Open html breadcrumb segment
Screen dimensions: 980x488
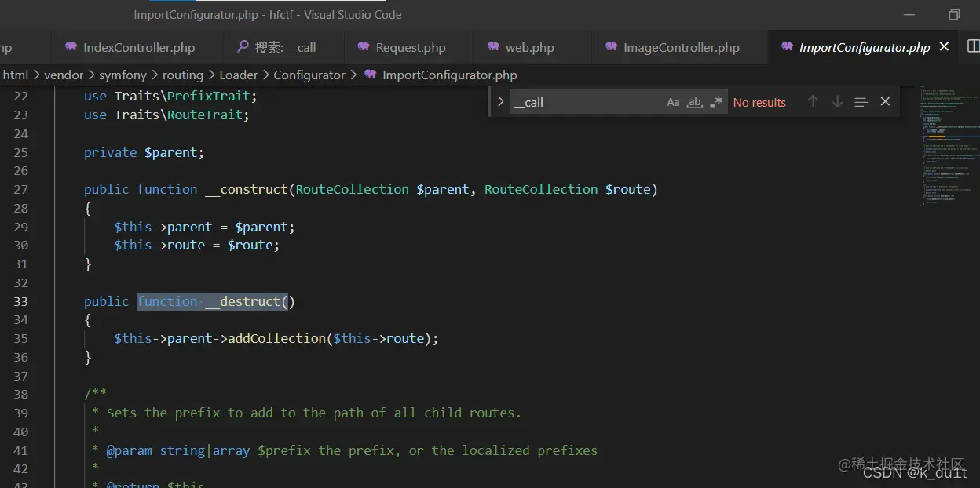tap(16, 75)
